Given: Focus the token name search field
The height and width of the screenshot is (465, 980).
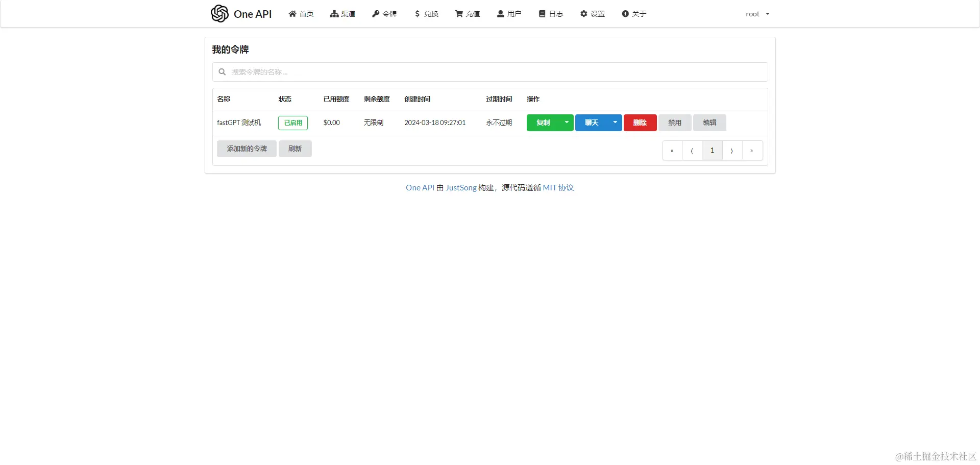Looking at the screenshot, I should pos(490,72).
